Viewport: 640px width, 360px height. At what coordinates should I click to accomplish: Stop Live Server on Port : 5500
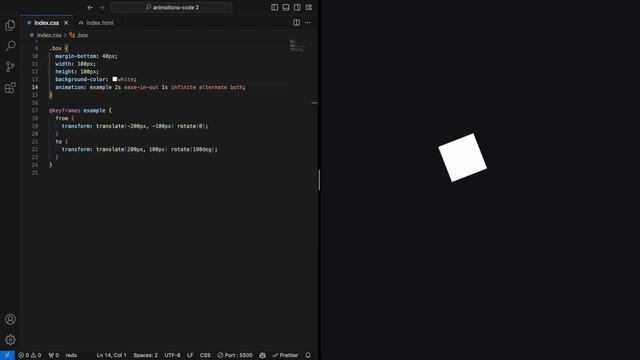click(x=235, y=355)
